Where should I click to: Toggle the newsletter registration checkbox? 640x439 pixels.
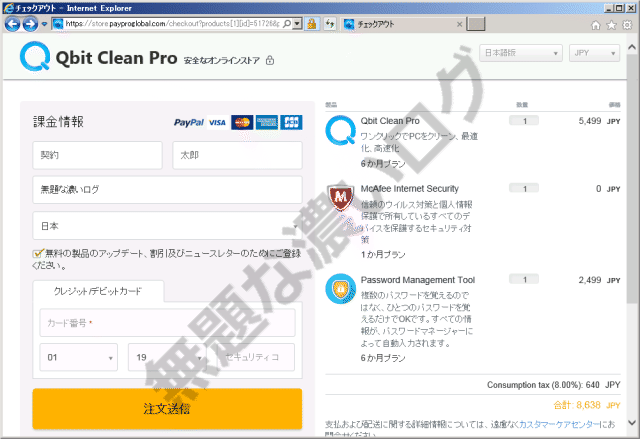pyautogui.click(x=38, y=253)
